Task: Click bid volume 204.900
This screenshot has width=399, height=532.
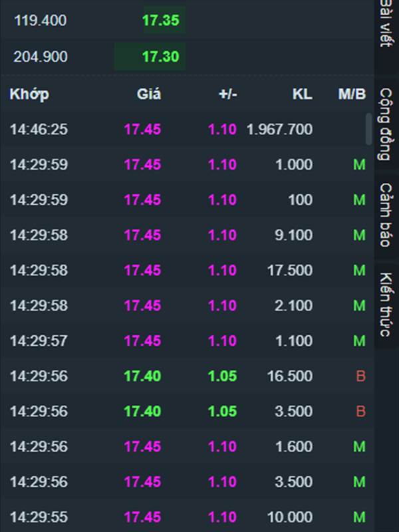Action: click(41, 57)
